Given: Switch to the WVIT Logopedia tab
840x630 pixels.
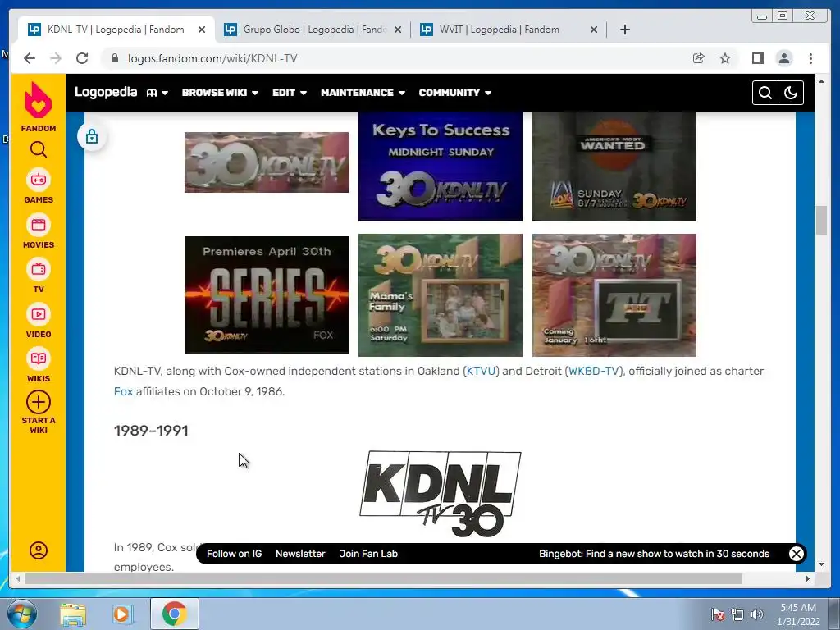Looking at the screenshot, I should coord(509,30).
